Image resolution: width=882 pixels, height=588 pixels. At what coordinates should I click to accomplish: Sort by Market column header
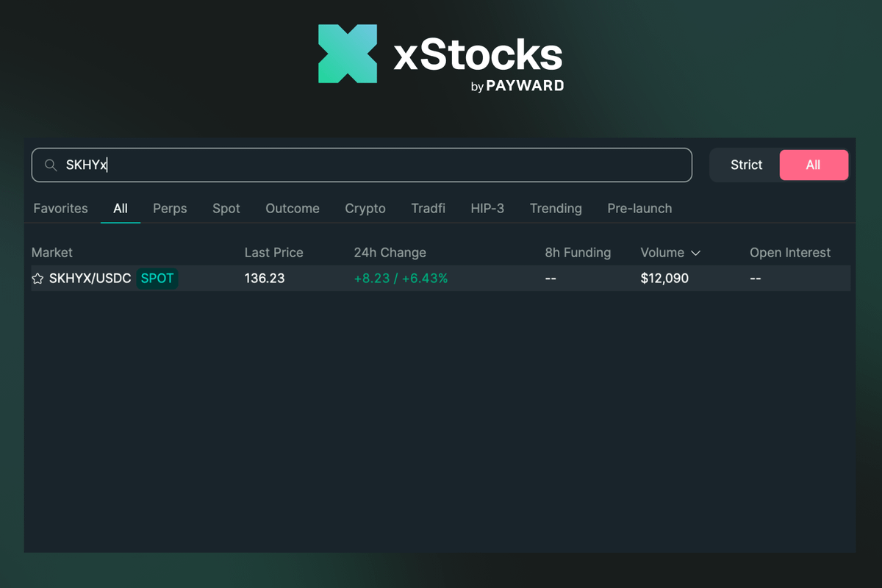pos(52,253)
